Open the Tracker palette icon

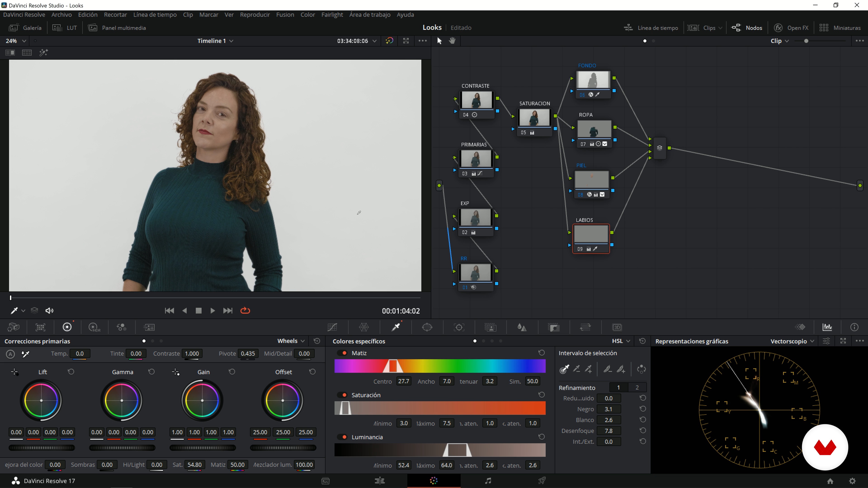click(x=459, y=327)
